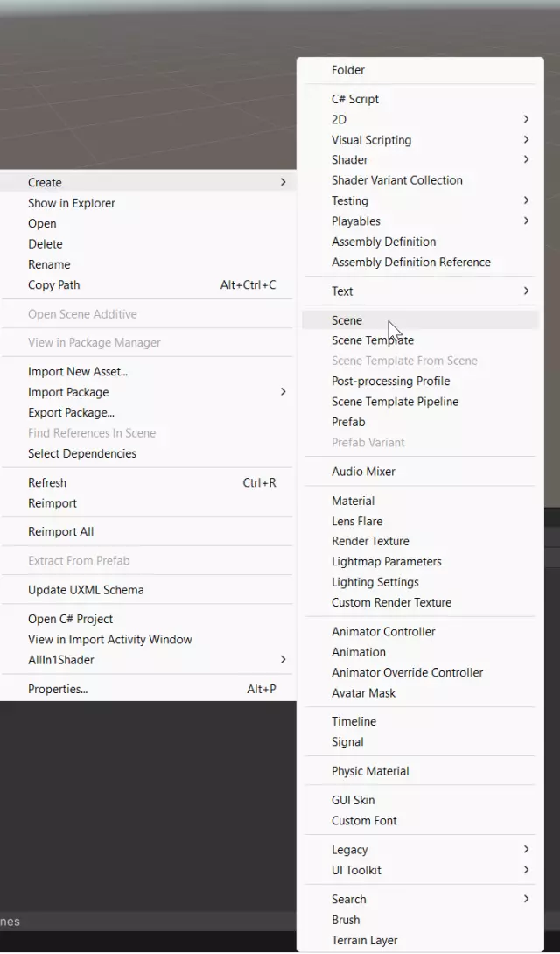This screenshot has height=954, width=560.
Task: Expand the Shader submenu
Action: [x=350, y=160]
